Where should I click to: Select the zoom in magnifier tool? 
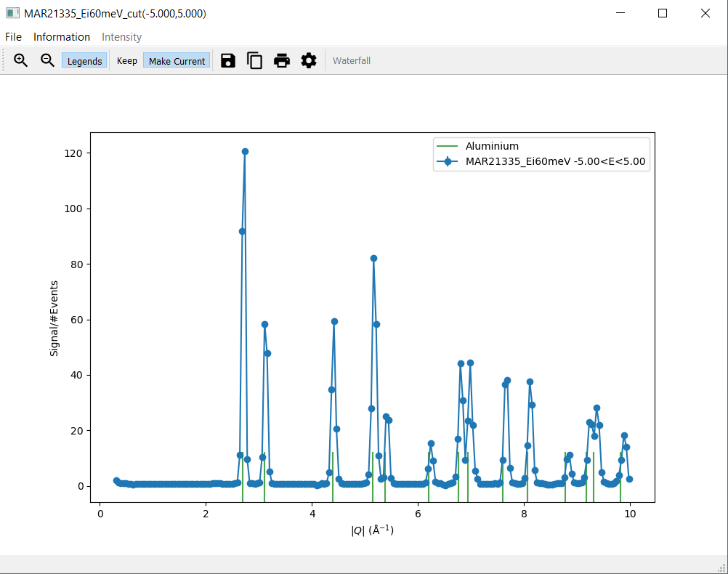pos(20,60)
